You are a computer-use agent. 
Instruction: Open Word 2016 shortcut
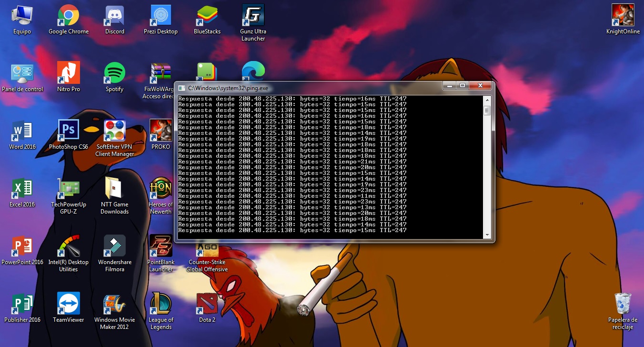22,135
